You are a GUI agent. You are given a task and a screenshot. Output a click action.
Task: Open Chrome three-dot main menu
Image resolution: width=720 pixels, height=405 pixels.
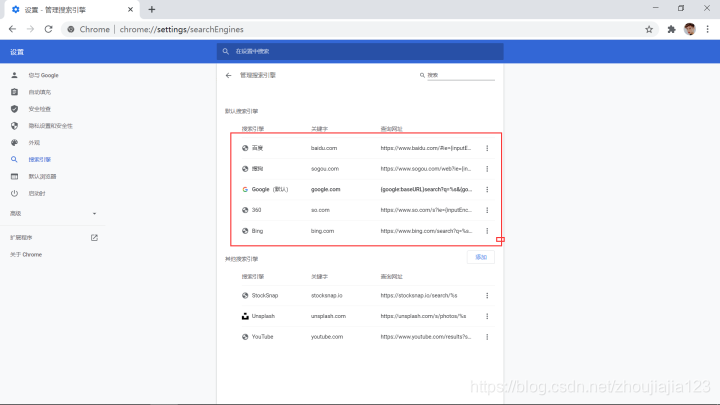click(x=708, y=29)
